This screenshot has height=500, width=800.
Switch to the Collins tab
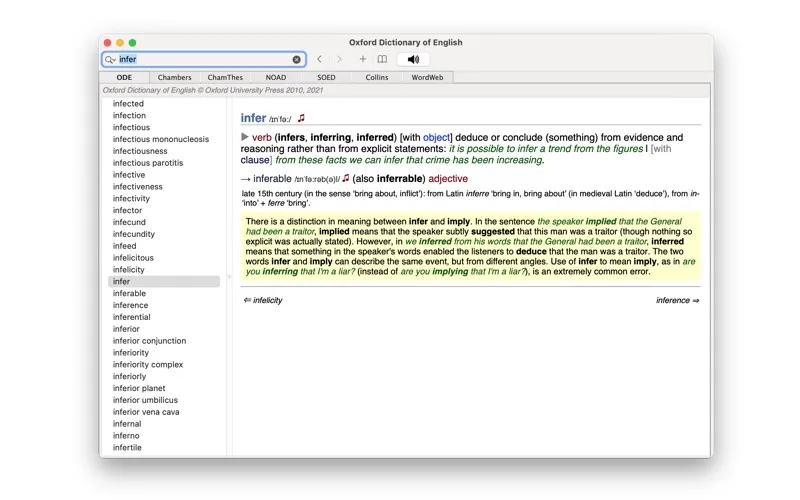pos(377,78)
